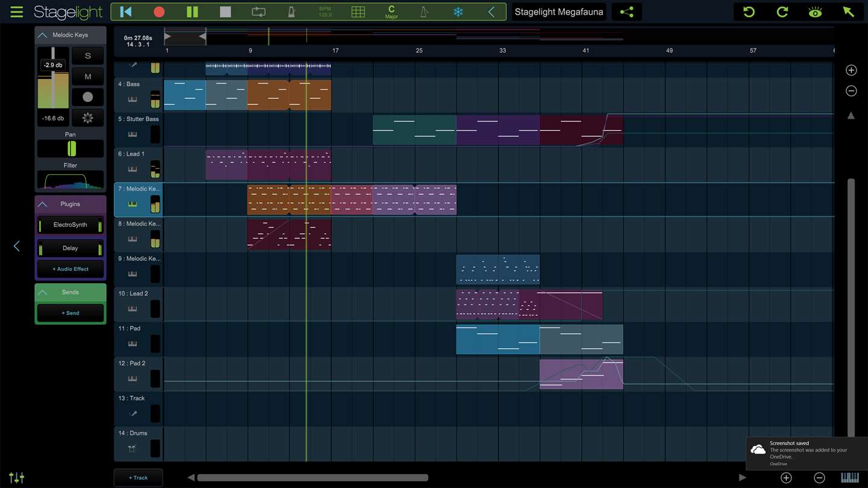This screenshot has height=488, width=868.
Task: Pause playback in the transport bar
Action: point(192,12)
